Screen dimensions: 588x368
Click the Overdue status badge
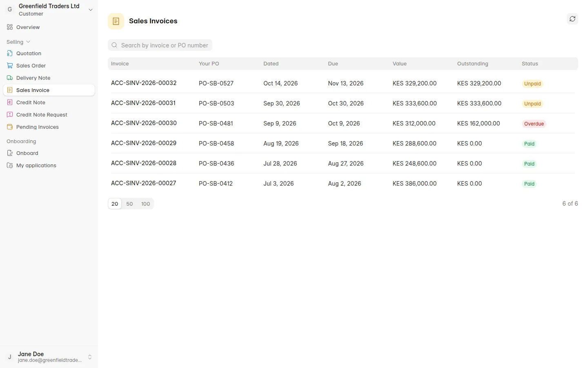tap(534, 124)
